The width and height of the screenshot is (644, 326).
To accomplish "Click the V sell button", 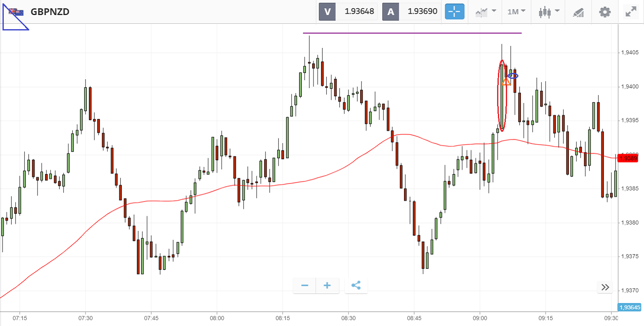I will click(x=327, y=12).
